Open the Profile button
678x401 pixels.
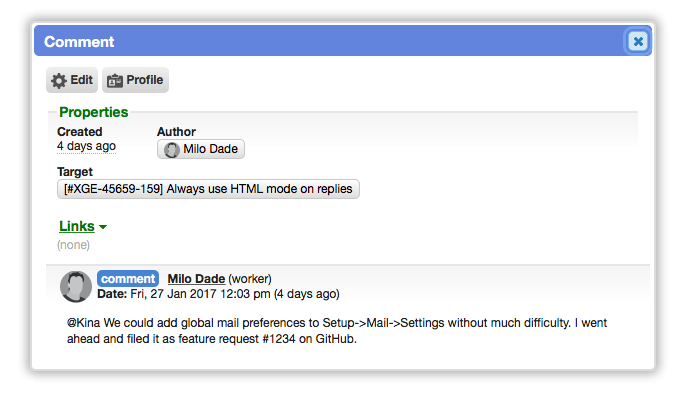click(x=135, y=80)
